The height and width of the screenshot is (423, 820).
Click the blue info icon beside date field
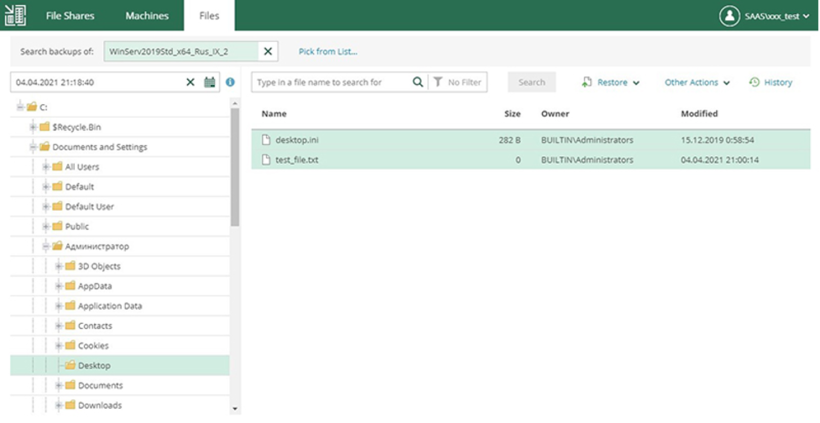(230, 82)
